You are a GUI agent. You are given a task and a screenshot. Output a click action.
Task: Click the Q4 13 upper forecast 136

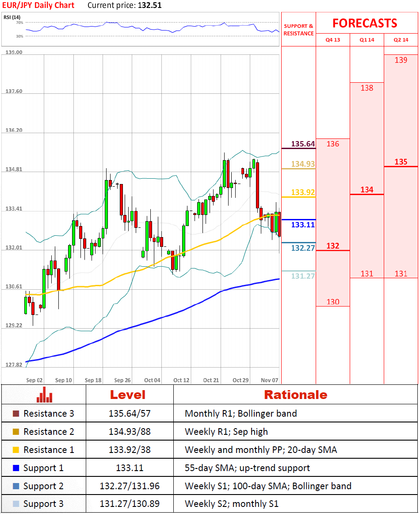tap(332, 144)
